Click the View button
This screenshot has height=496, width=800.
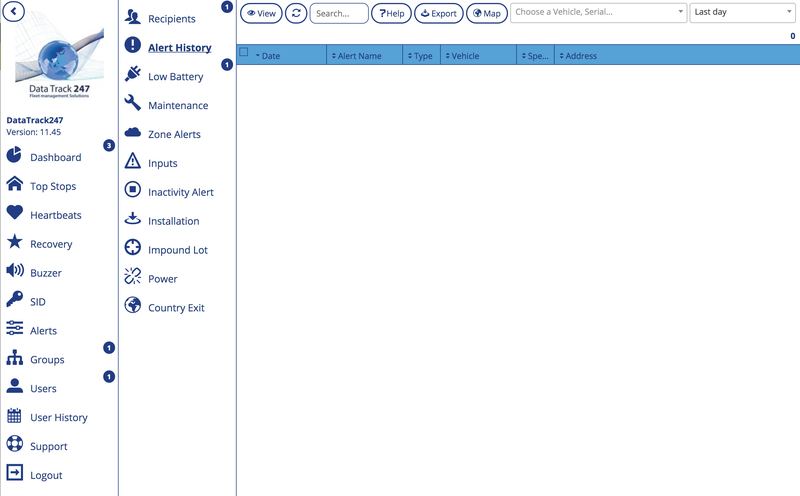click(x=261, y=13)
